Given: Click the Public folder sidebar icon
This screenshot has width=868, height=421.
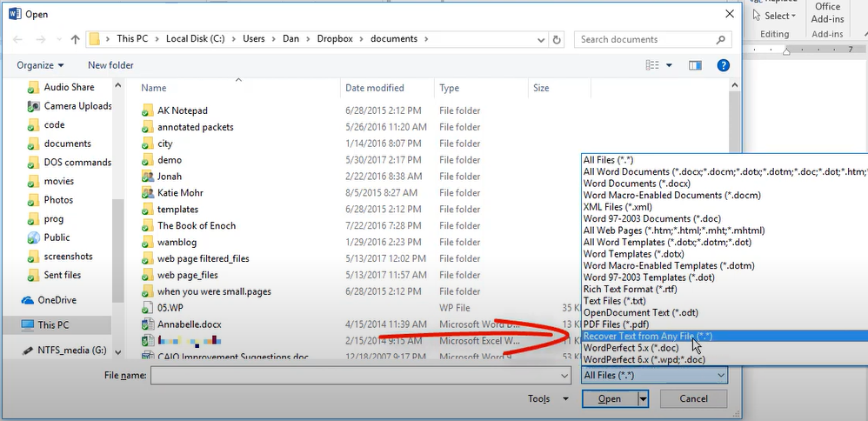Looking at the screenshot, I should point(33,237).
